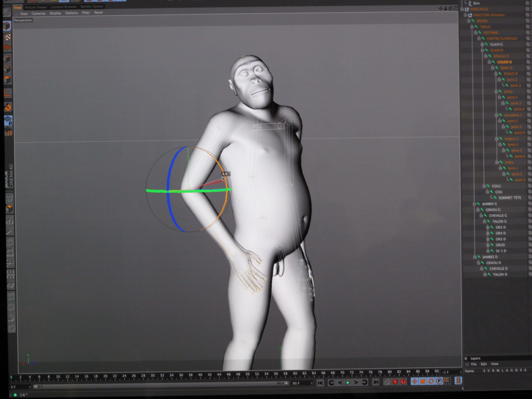Collapse the JAMBES G joint branch
This screenshot has width=532, height=399.
click(x=474, y=204)
